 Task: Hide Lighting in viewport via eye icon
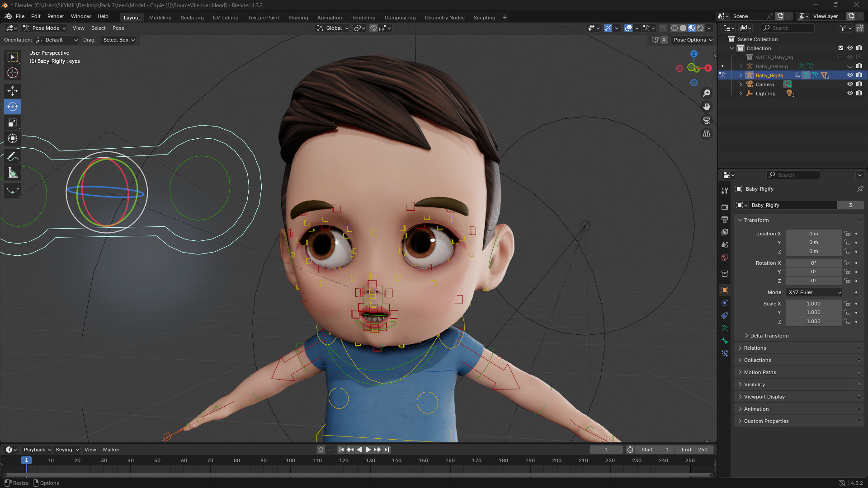[850, 94]
